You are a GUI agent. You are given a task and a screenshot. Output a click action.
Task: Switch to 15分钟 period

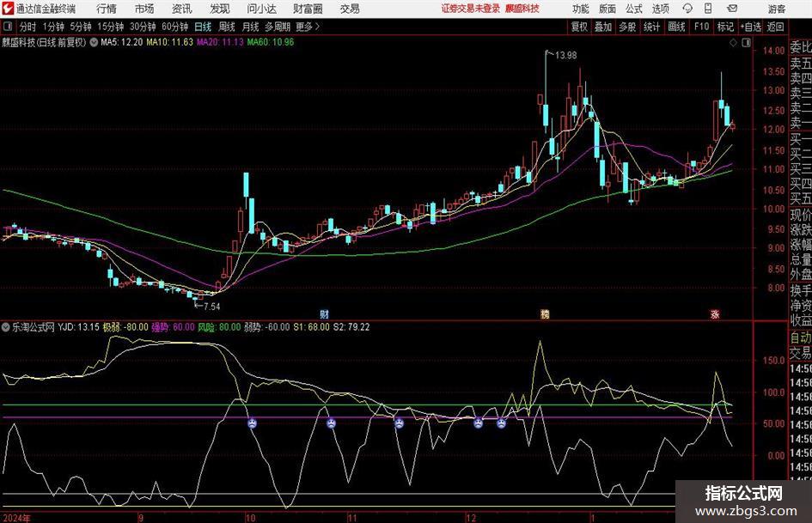(110, 27)
